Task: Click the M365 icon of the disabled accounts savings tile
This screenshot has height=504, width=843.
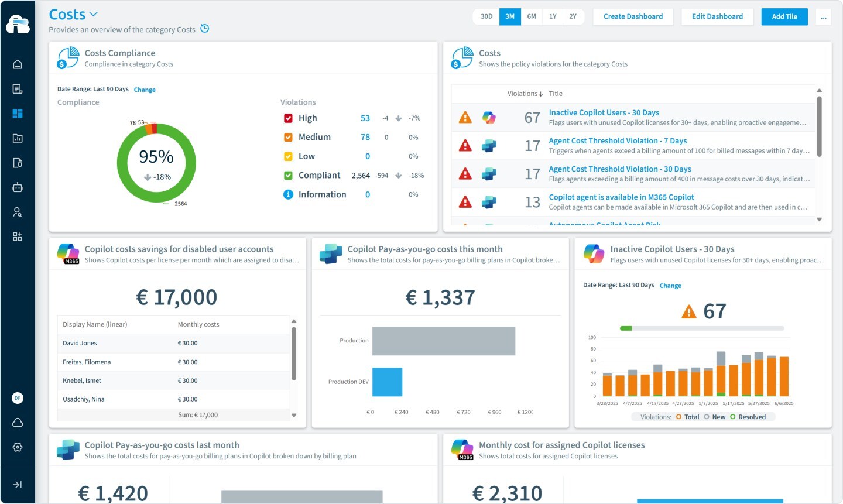Action: coord(68,254)
